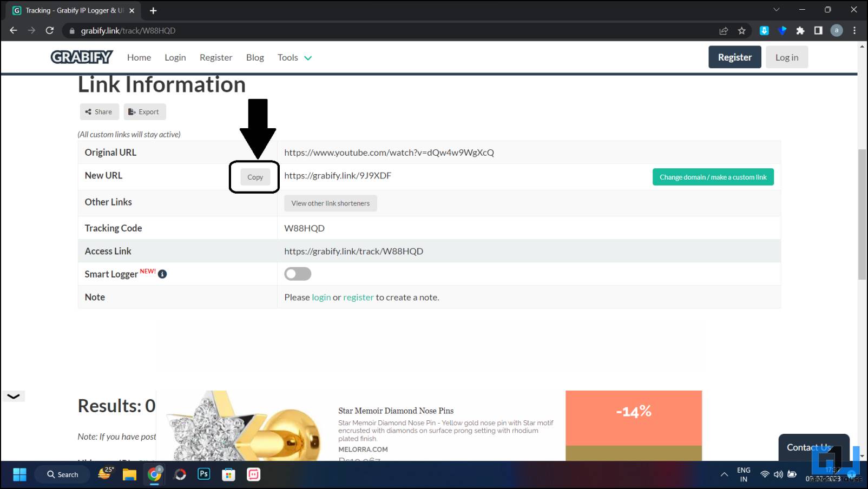This screenshot has height=489, width=868.
Task: Open Google Chrome in the taskbar
Action: tap(155, 474)
